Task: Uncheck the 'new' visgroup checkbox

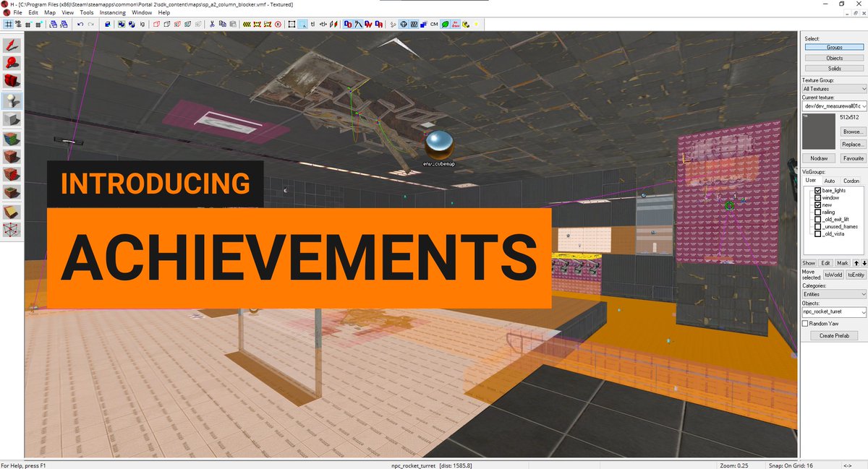Action: tap(818, 205)
